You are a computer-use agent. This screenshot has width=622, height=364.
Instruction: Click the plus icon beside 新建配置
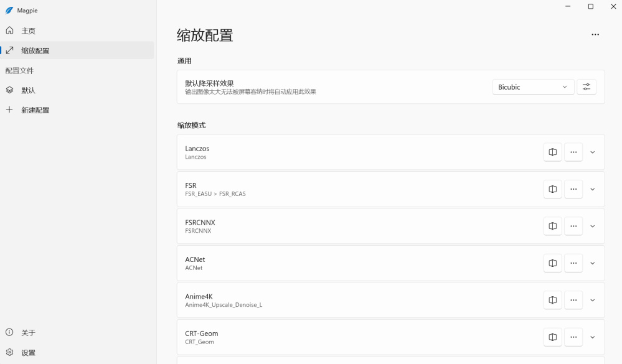9,110
